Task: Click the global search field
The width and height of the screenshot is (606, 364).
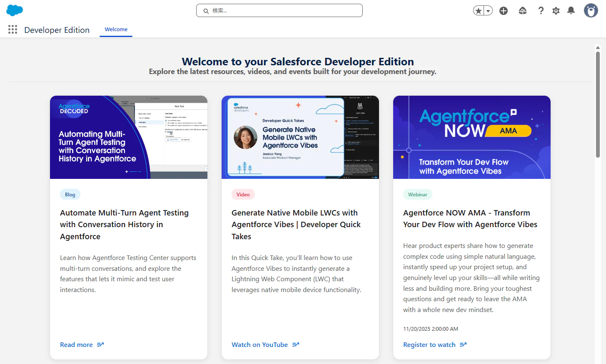Action: [x=279, y=10]
